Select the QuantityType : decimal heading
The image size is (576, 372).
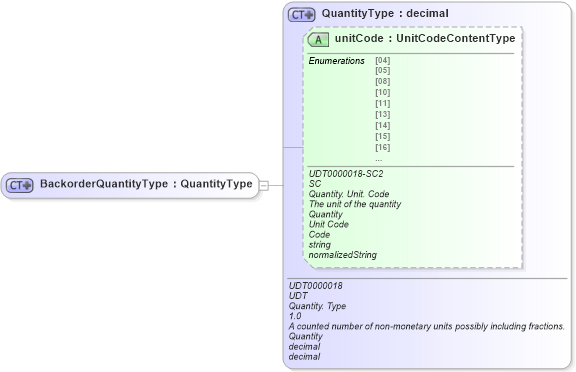pyautogui.click(x=385, y=14)
